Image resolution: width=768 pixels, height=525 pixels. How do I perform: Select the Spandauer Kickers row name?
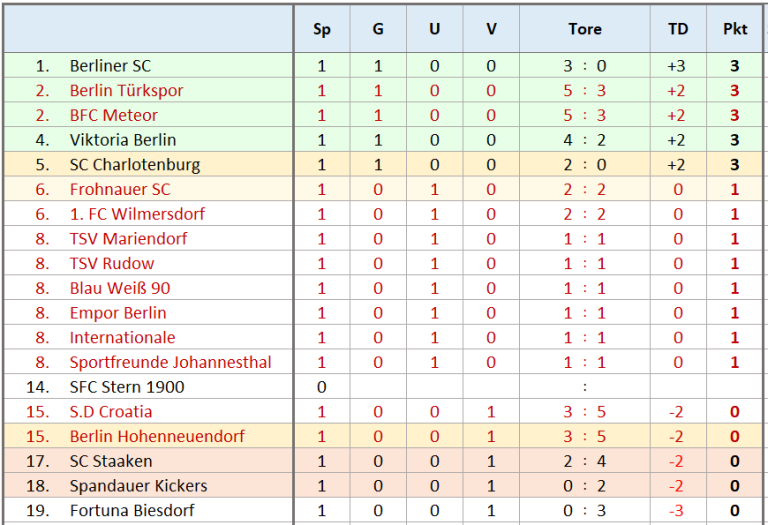(x=139, y=486)
